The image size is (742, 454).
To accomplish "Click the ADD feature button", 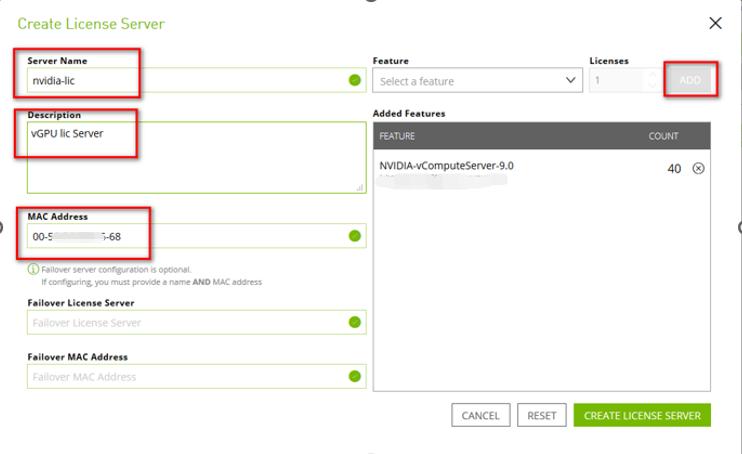I will coord(690,80).
